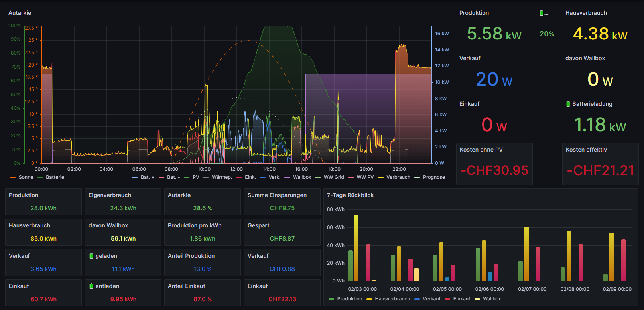Click tallest yellow Hausverbrauch bar at 02/03

pos(356,247)
